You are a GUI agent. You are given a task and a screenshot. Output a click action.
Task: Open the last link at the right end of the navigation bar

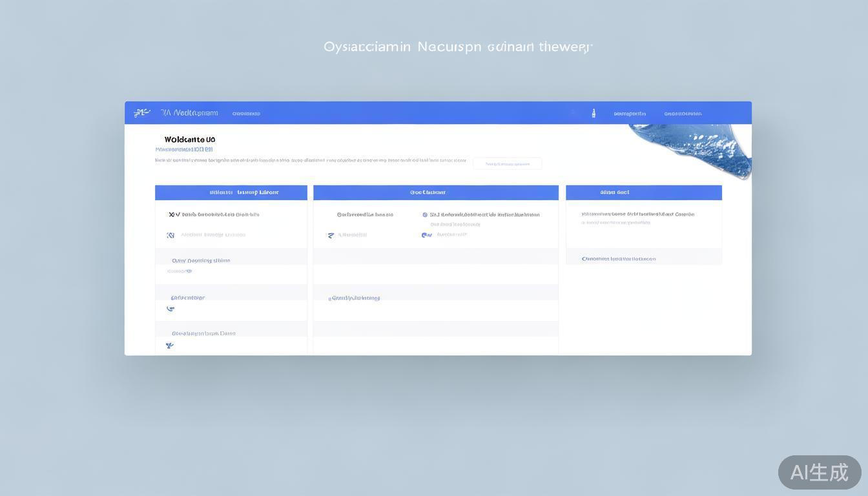click(683, 114)
